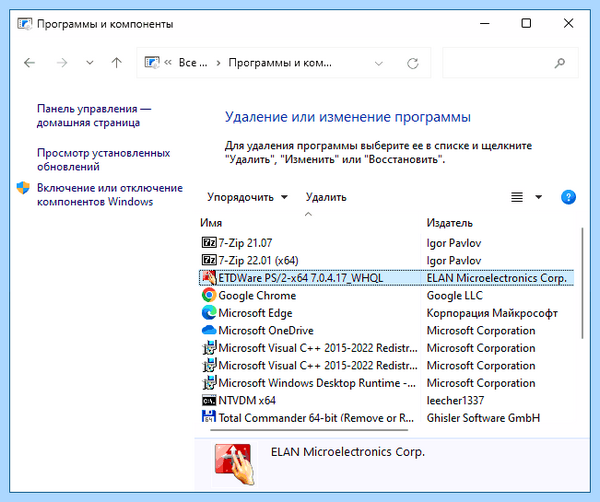Select the Microsoft Edge icon
This screenshot has height=502, width=600.
tap(209, 313)
